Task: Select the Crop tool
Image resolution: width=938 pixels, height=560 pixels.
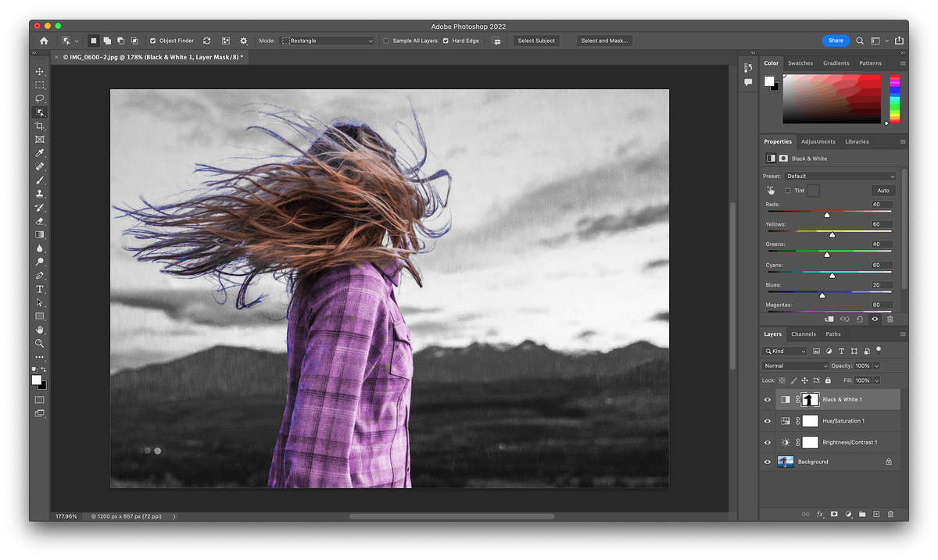Action: point(40,125)
